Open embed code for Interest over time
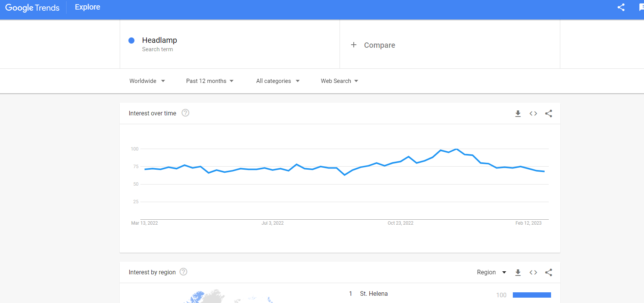Viewport: 644px width, 303px height. [x=533, y=113]
